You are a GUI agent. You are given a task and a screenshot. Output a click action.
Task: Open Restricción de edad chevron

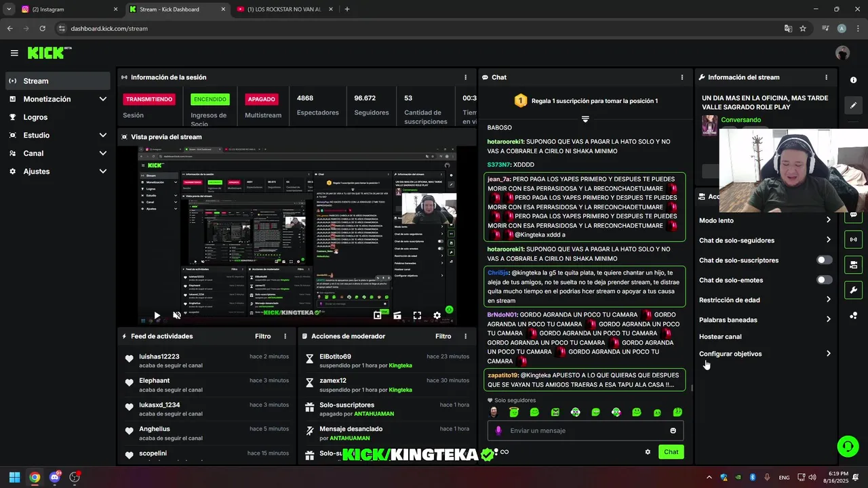(828, 300)
